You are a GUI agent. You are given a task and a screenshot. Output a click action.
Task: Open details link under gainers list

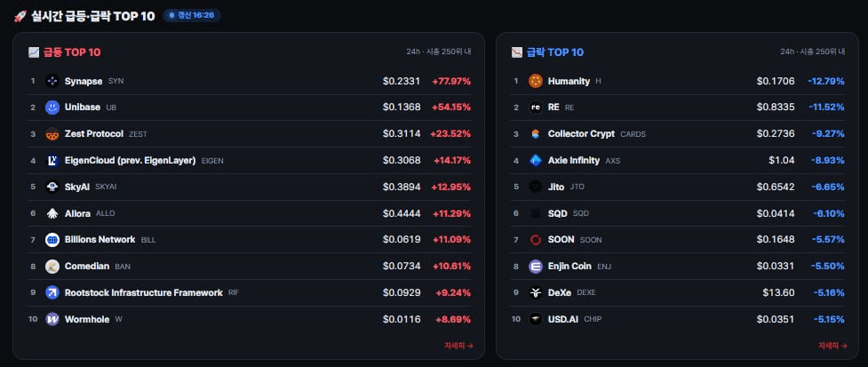point(458,346)
